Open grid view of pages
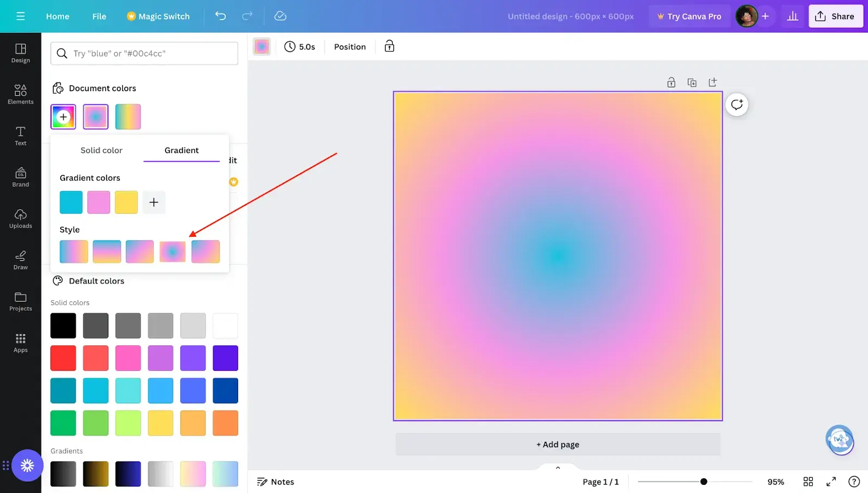Viewport: 868px width, 493px height. (x=808, y=482)
